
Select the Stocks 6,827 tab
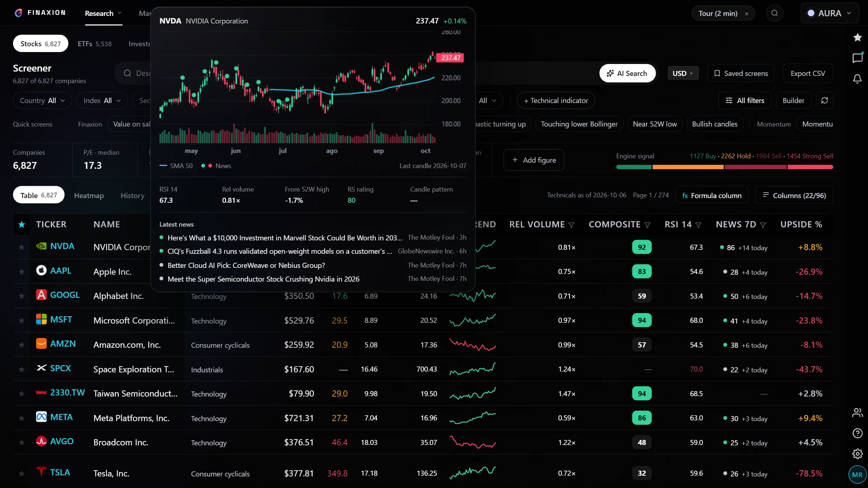tap(41, 44)
